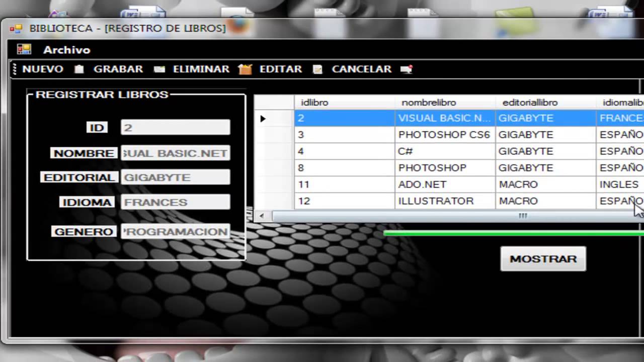Click the GIGABYTE cell in row 2
The height and width of the screenshot is (362, 644).
pyautogui.click(x=546, y=118)
